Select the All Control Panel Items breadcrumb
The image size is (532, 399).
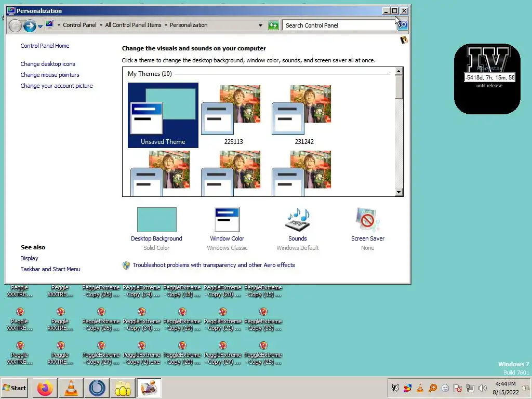point(133,25)
